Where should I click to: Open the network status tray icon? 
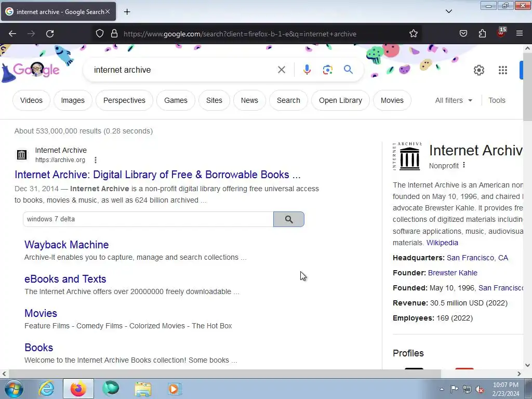coord(467,389)
